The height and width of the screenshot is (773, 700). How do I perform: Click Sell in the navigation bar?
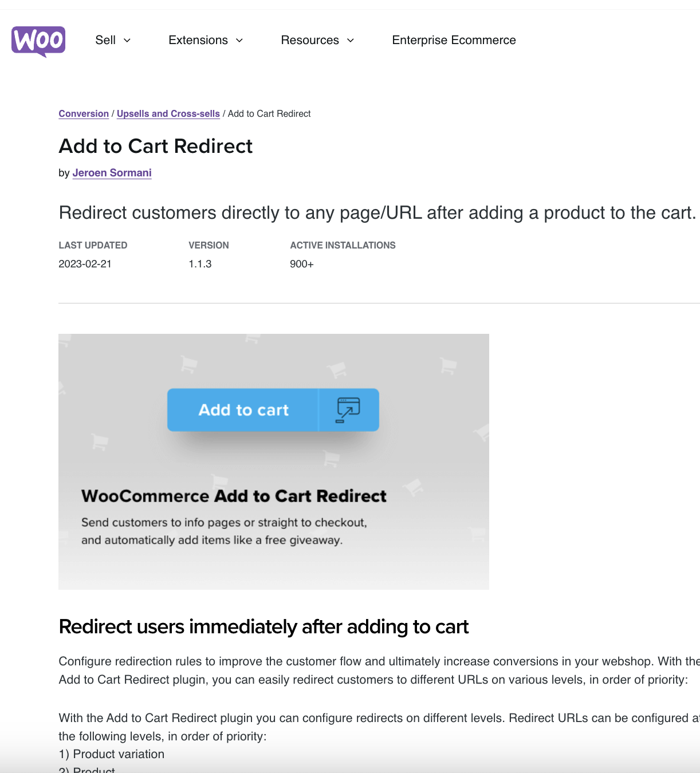click(105, 40)
